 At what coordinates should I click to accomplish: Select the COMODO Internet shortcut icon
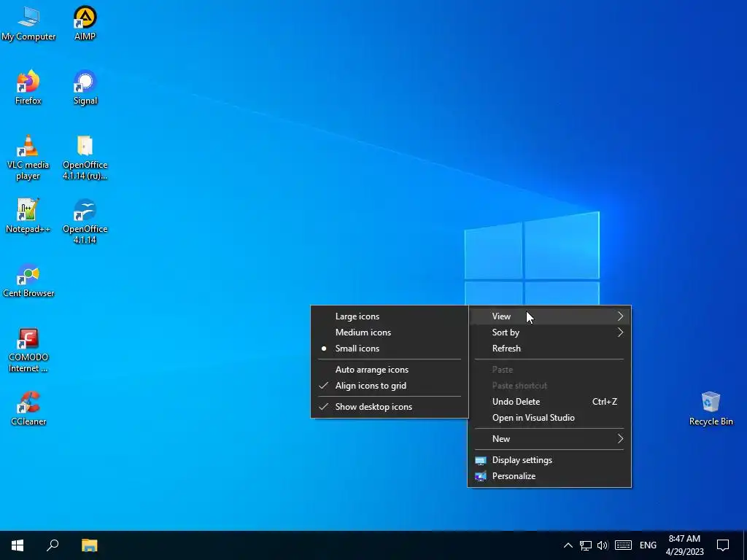coord(28,350)
